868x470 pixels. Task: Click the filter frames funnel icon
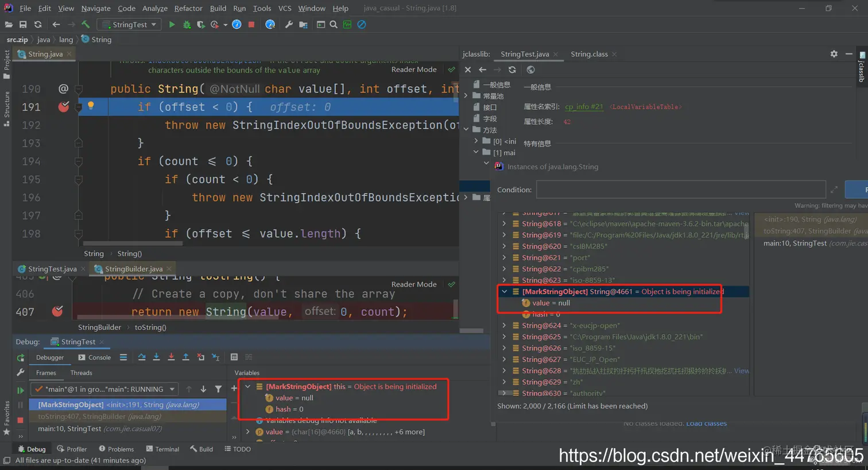click(218, 389)
